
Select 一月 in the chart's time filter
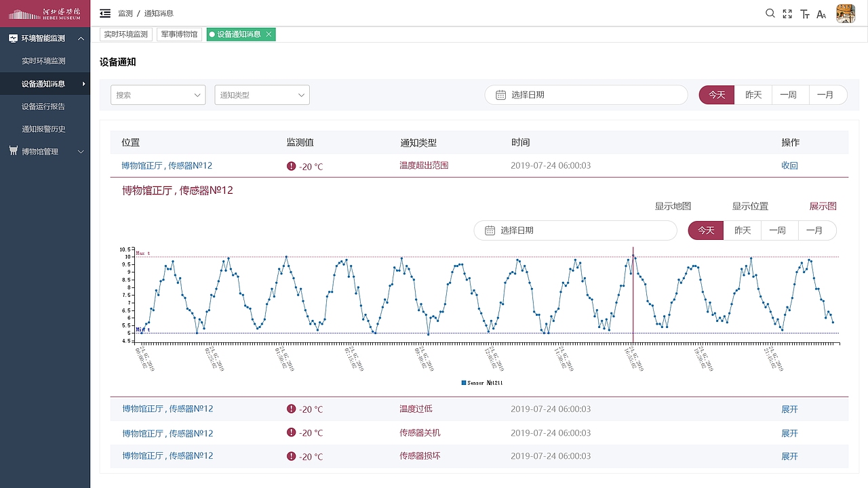[814, 230]
